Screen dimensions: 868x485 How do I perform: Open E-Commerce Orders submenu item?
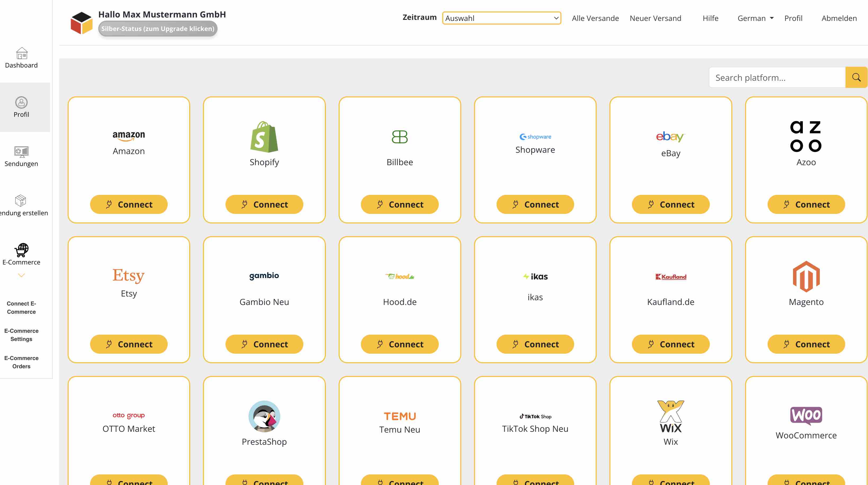21,362
